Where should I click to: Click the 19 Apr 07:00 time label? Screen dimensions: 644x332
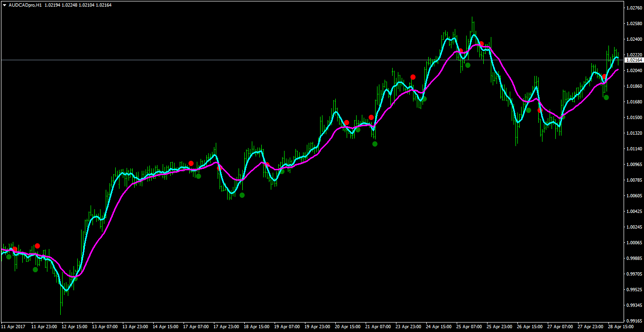click(x=287, y=327)
